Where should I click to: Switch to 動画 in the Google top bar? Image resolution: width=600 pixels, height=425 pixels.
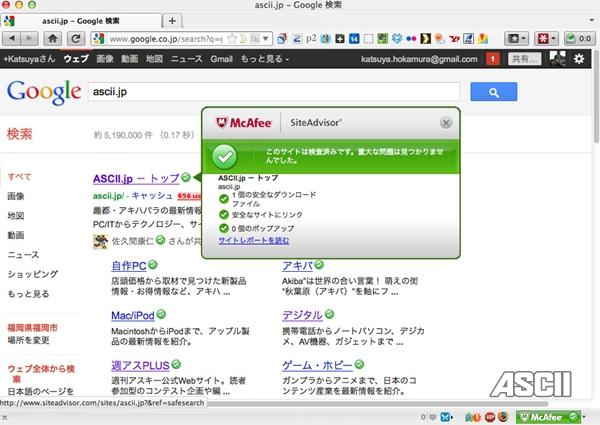(130, 59)
